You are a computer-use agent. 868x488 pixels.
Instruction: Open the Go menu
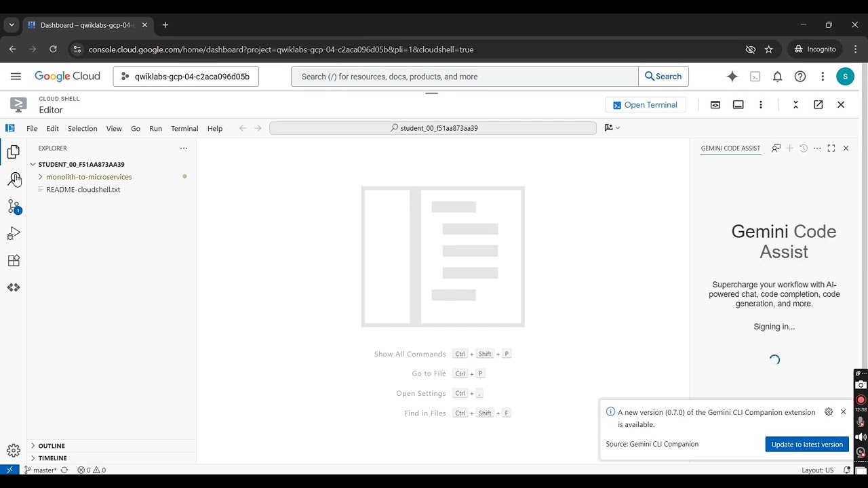tap(136, 129)
